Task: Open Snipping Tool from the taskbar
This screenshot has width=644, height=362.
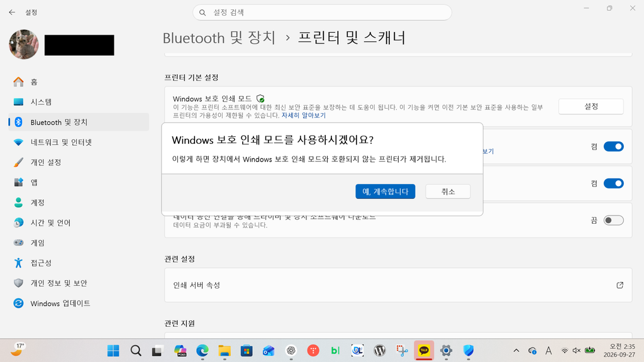Action: [402, 351]
